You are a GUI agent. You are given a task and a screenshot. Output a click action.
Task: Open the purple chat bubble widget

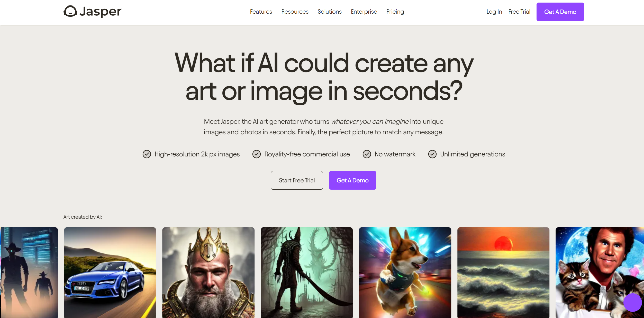(632, 302)
